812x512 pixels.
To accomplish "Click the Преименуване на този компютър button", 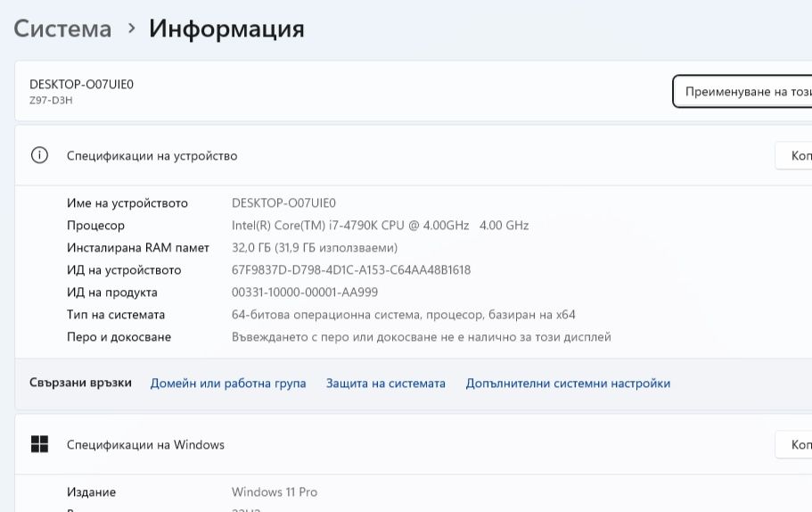I will (742, 92).
